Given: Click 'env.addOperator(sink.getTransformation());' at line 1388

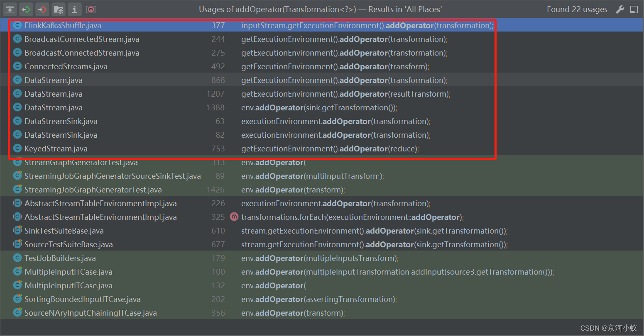Looking at the screenshot, I should 319,107.
